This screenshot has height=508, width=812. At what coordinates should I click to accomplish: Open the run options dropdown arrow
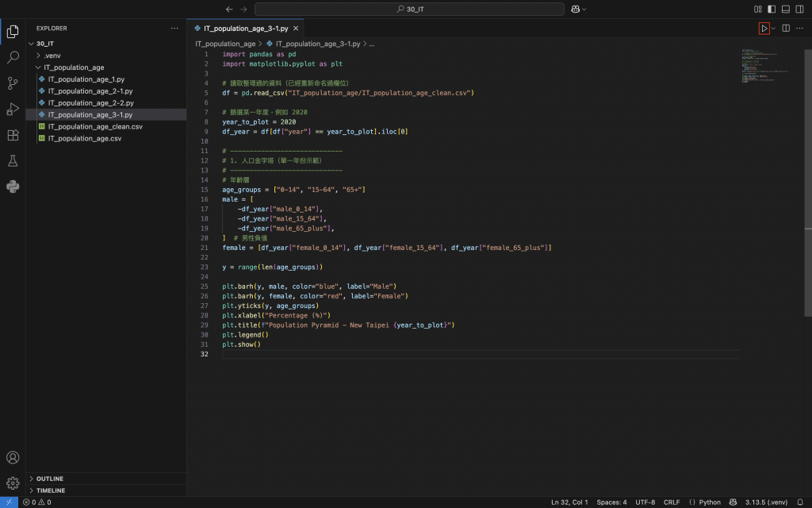[774, 29]
